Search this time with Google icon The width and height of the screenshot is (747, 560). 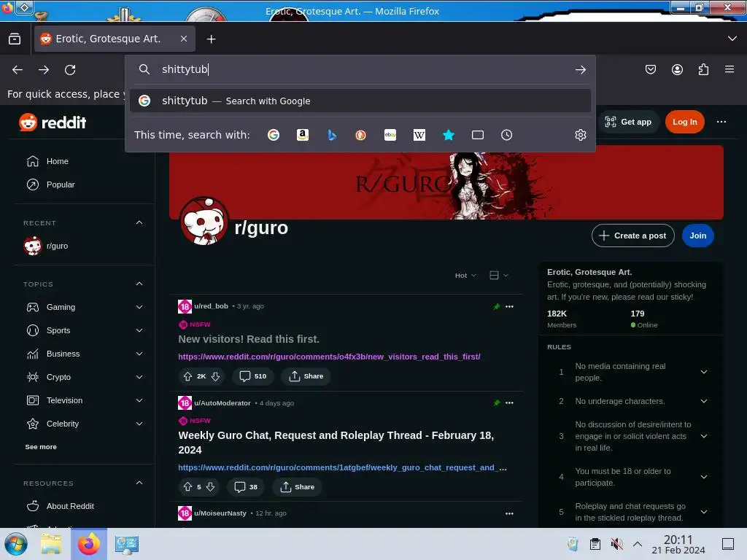[274, 135]
